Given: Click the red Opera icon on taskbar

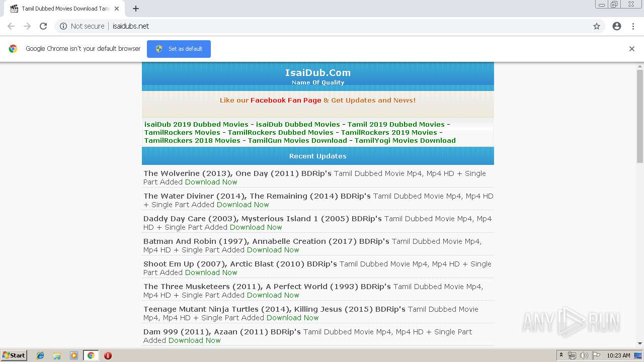Looking at the screenshot, I should pyautogui.click(x=108, y=355).
